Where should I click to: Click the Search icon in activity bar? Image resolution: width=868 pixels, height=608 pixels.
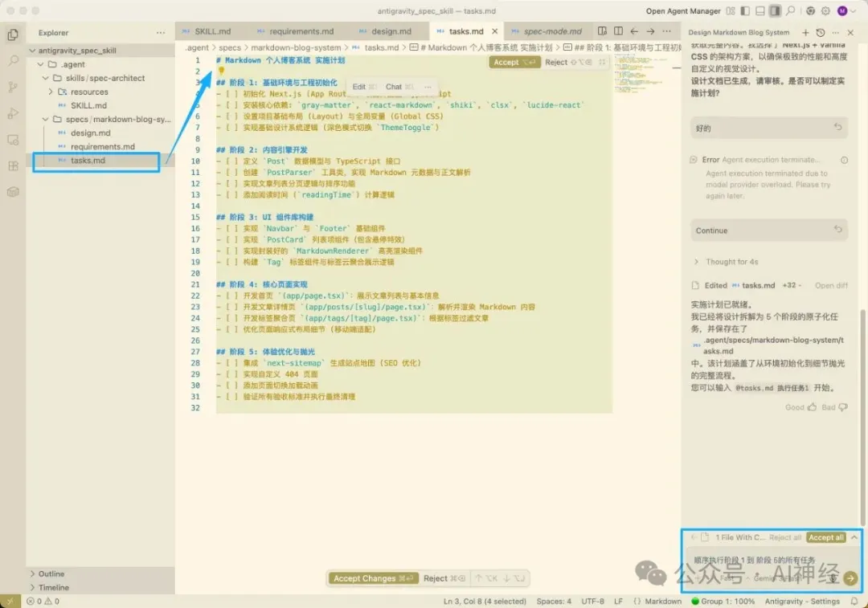point(13,60)
